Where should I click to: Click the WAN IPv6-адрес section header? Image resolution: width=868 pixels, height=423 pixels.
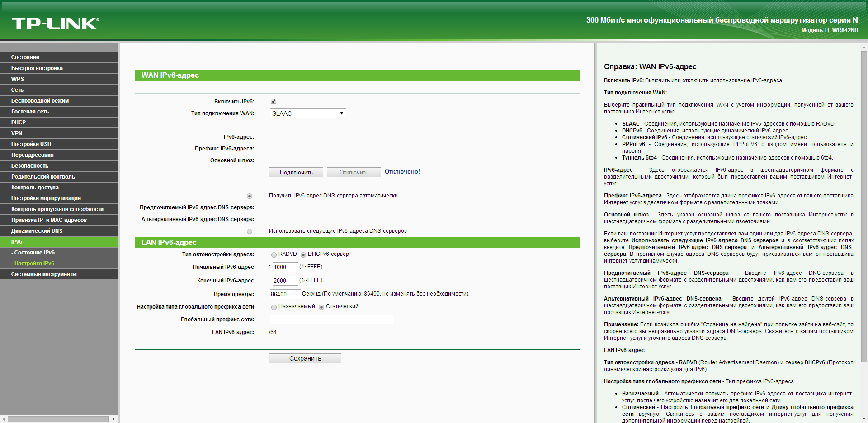click(357, 75)
